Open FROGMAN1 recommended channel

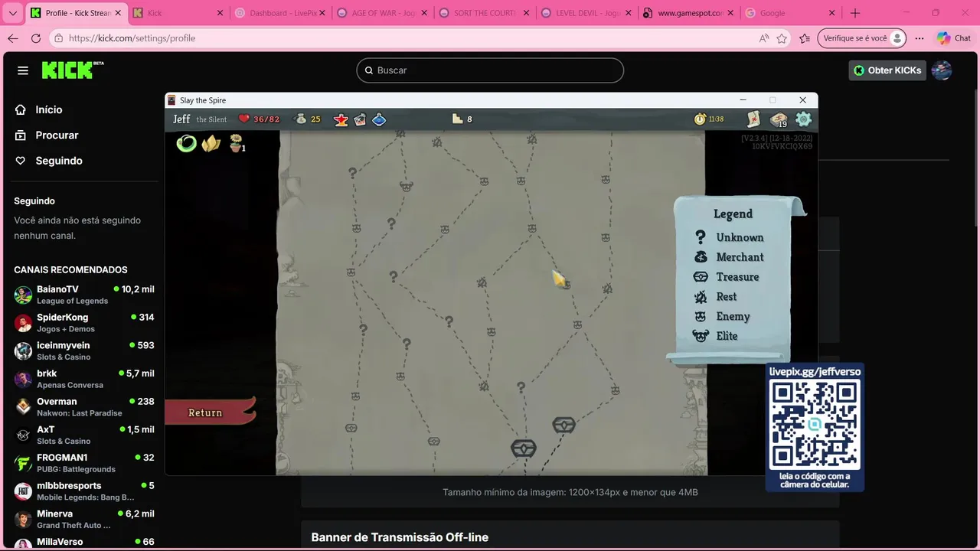84,463
